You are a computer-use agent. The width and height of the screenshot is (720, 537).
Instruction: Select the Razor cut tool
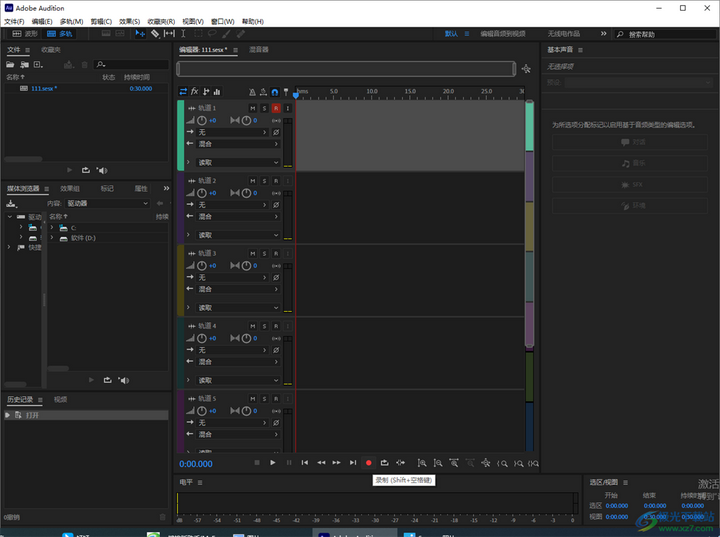[155, 34]
